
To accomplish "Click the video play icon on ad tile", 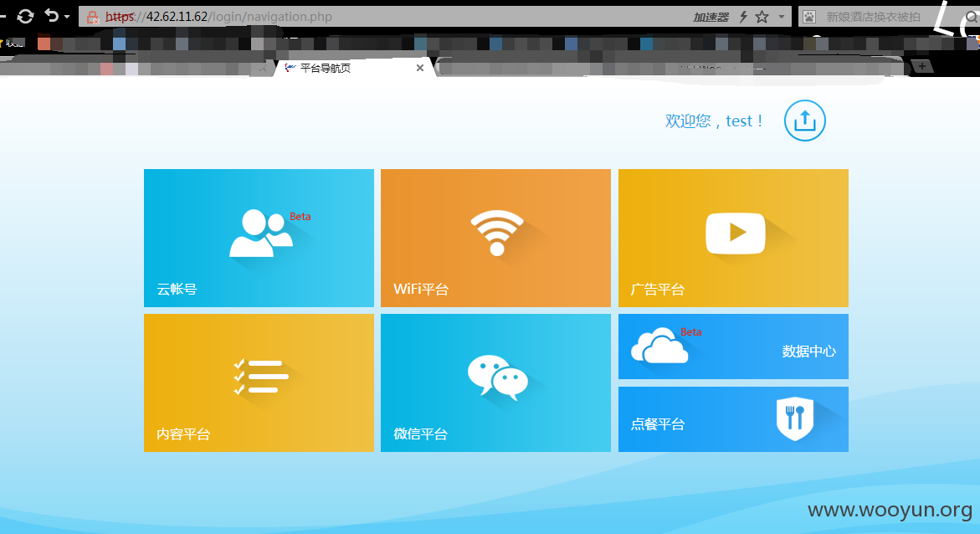I will pyautogui.click(x=735, y=234).
